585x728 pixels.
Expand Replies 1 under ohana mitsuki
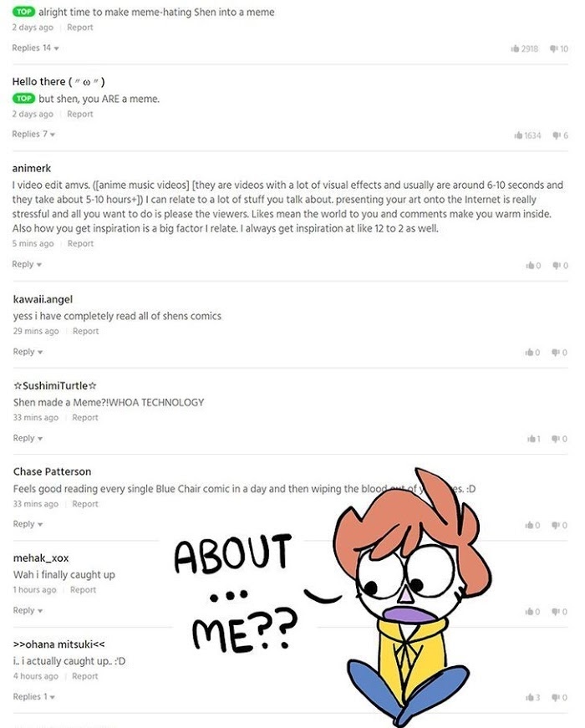[x=34, y=696]
